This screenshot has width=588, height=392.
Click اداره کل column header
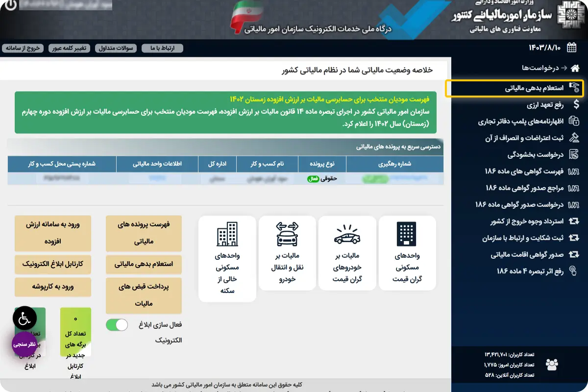tap(217, 164)
